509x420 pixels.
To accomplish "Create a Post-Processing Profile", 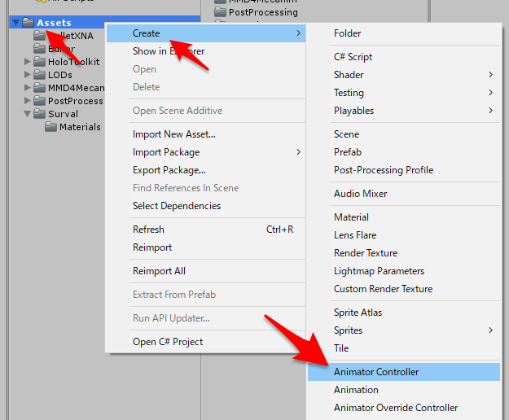I will (404, 170).
